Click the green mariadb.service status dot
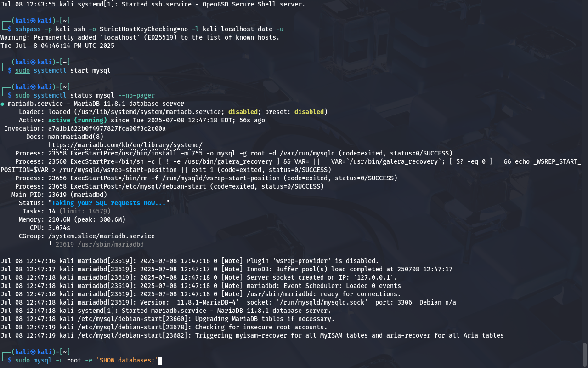The image size is (588, 368). click(x=2, y=104)
